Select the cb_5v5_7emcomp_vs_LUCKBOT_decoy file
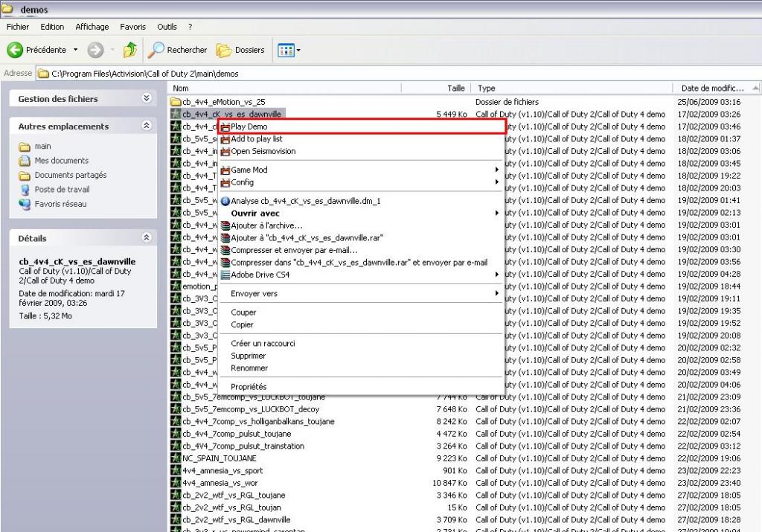Viewport: 762px width, 532px height. [251, 409]
